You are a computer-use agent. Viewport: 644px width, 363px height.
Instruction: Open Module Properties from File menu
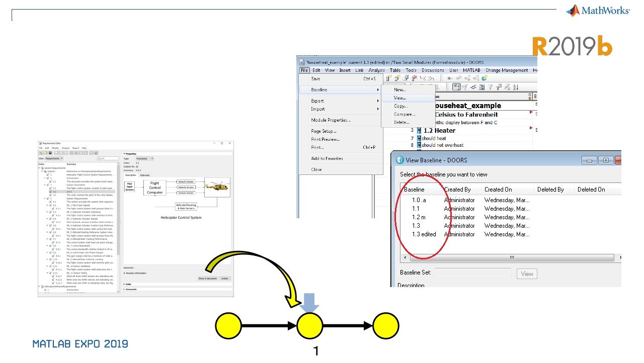click(x=341, y=120)
